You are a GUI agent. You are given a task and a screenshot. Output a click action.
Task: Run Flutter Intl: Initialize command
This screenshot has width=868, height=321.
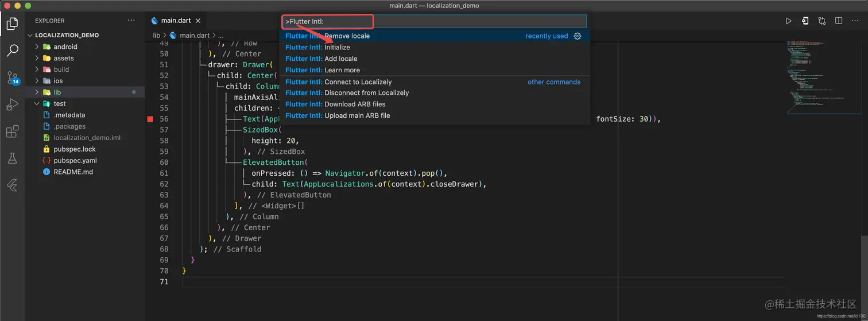click(434, 47)
